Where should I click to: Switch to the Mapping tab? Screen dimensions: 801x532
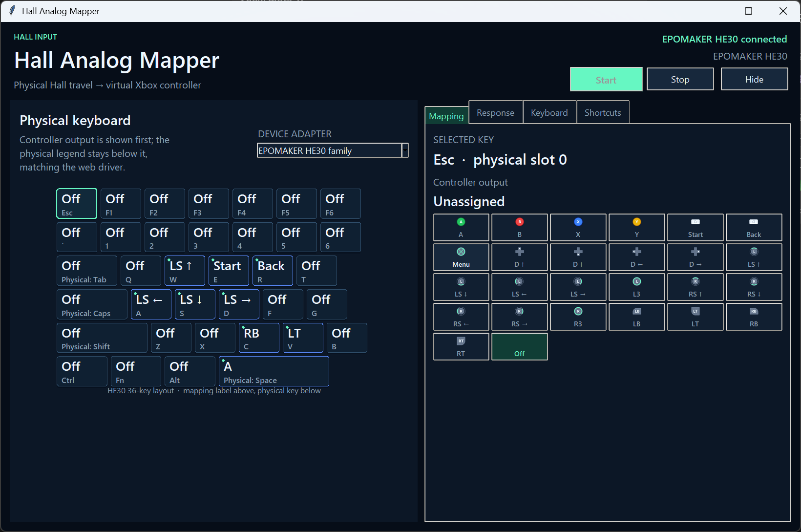446,116
